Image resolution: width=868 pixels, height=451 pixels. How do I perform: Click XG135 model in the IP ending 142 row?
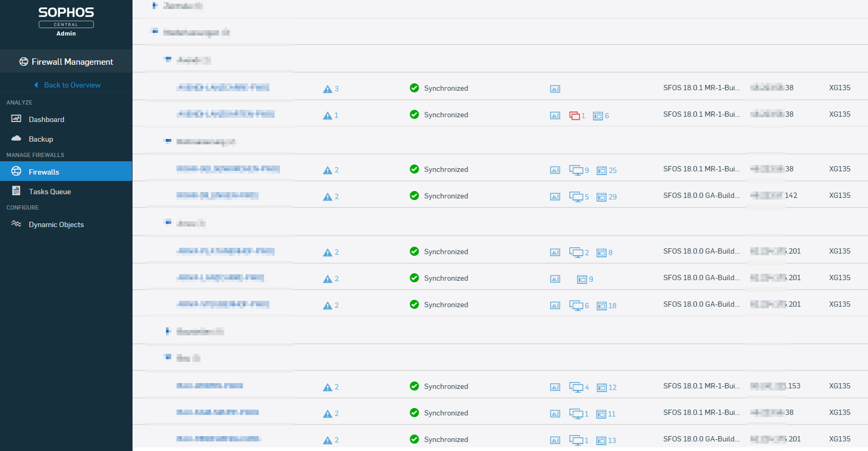click(x=840, y=195)
